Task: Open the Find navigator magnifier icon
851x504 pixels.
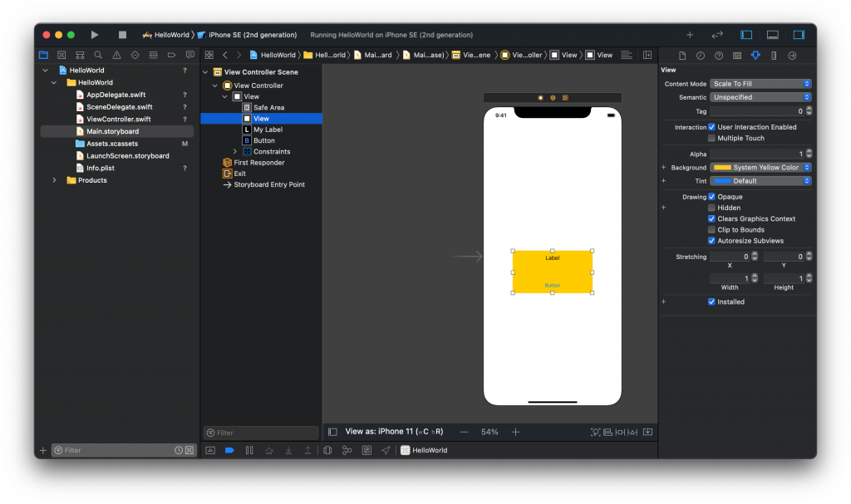Action: 98,56
